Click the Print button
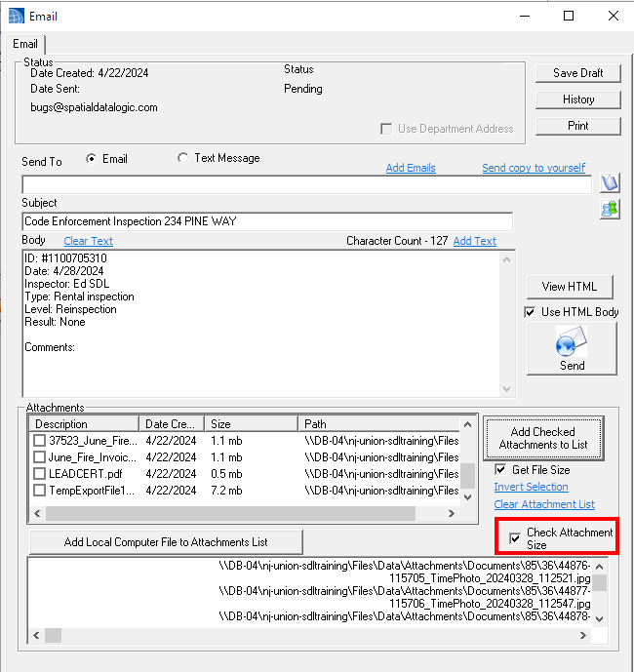The width and height of the screenshot is (634, 672). click(577, 126)
